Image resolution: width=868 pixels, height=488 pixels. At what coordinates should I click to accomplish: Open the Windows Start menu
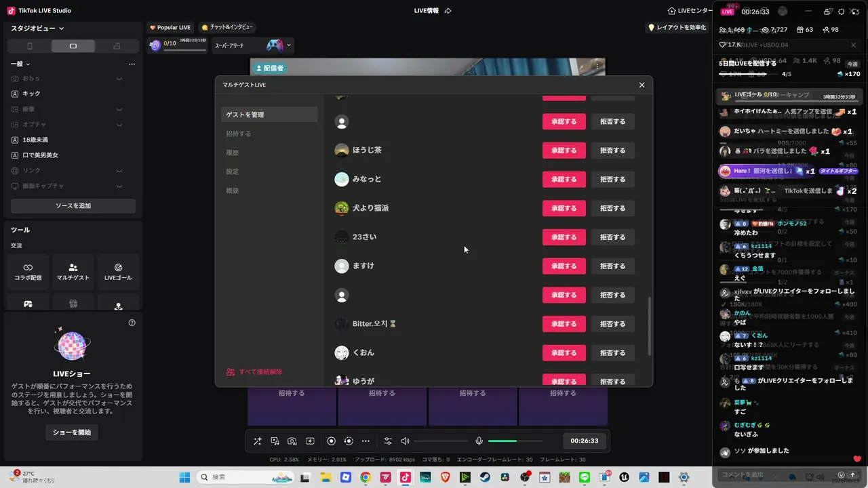(184, 477)
